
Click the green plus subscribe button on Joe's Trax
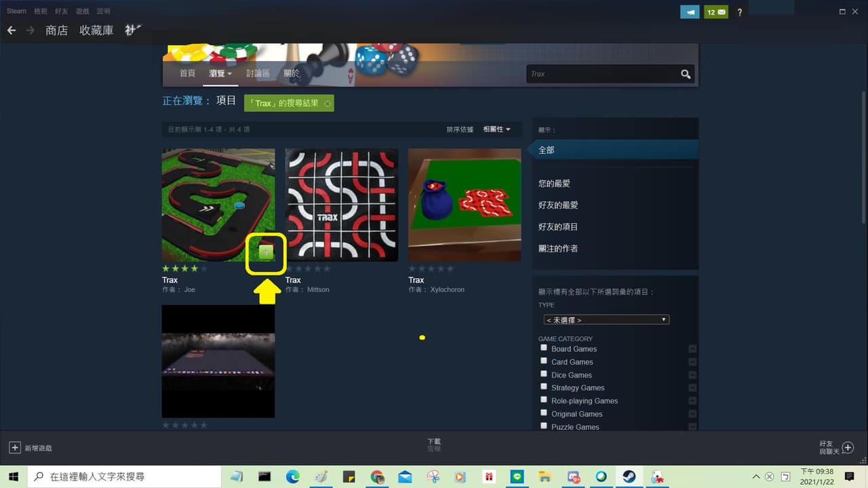point(266,253)
